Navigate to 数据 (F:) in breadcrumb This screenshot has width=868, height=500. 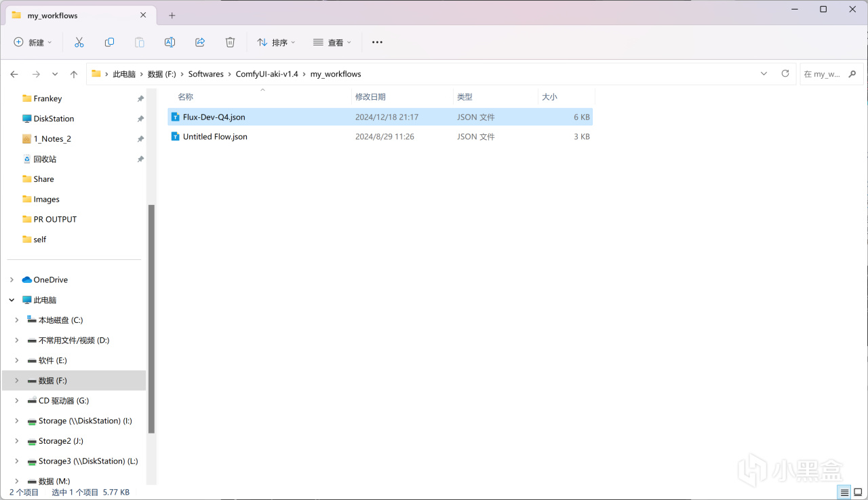(162, 74)
